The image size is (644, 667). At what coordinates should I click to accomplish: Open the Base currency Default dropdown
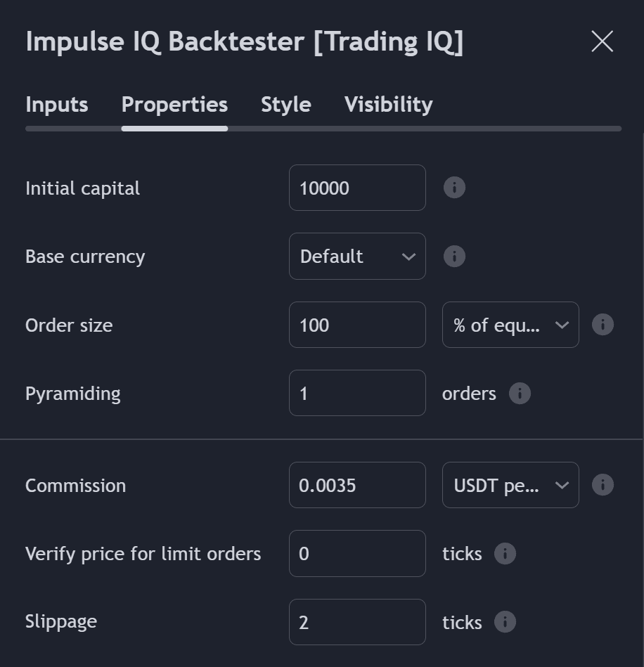click(x=358, y=256)
